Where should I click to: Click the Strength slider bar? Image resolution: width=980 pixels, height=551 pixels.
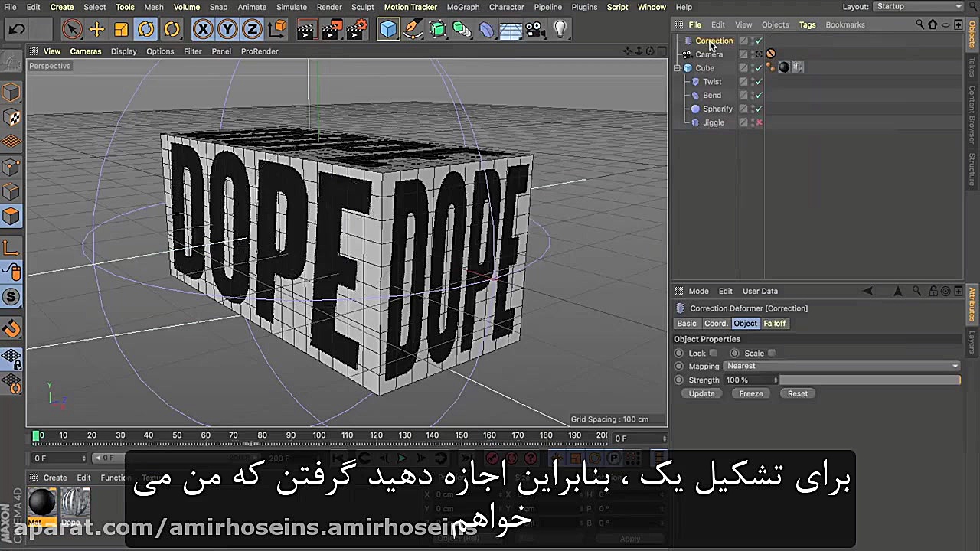pyautogui.click(x=870, y=380)
